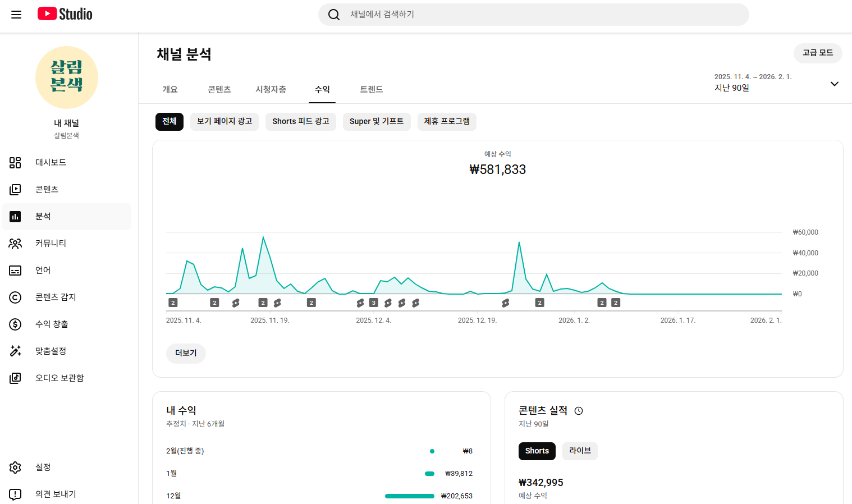Open the 커뮤니티 community icon
This screenshot has width=852, height=504.
[x=15, y=244]
